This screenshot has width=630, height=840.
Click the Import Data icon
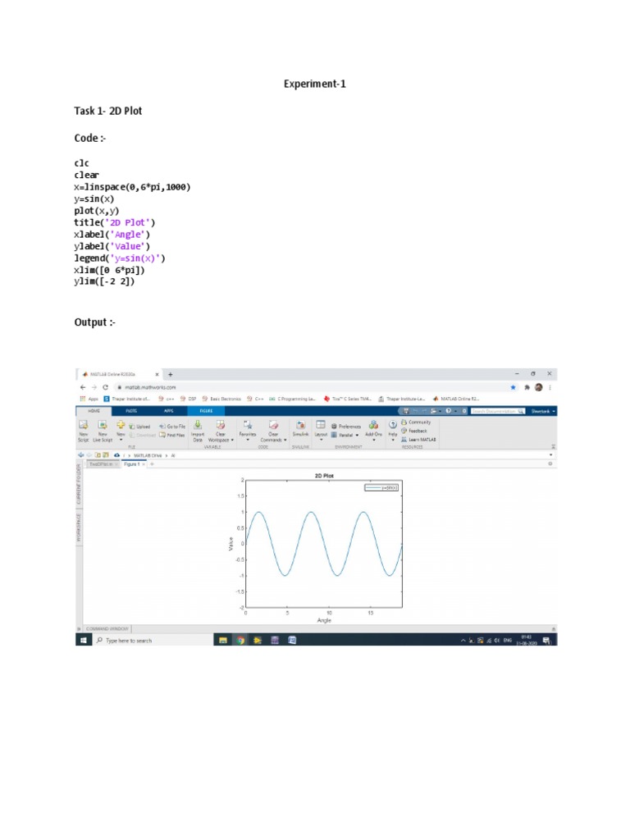coord(198,430)
